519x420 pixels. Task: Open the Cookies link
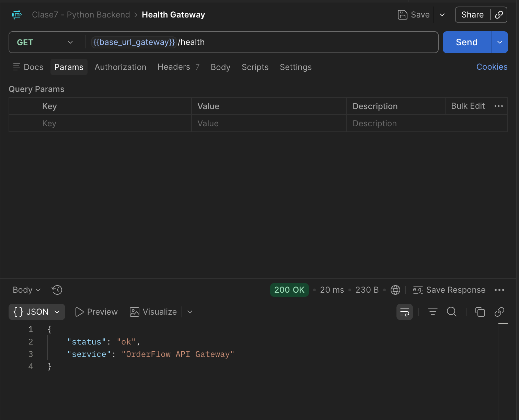(x=492, y=67)
